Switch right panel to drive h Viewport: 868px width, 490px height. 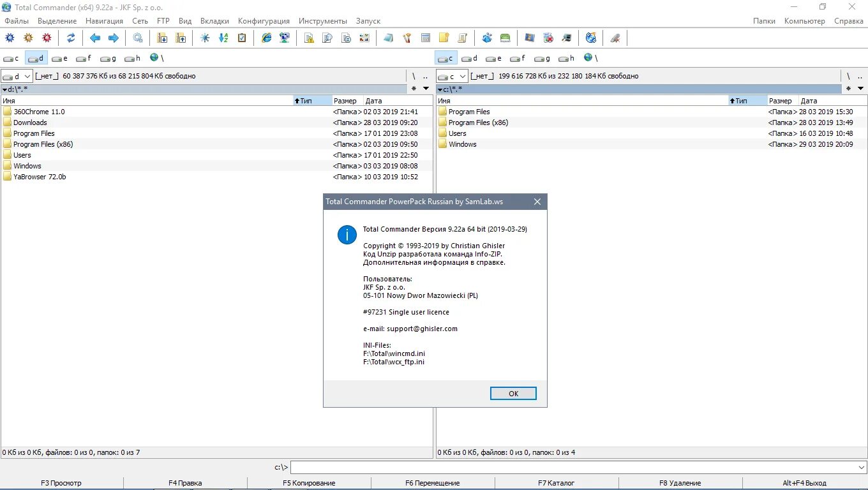tap(566, 58)
